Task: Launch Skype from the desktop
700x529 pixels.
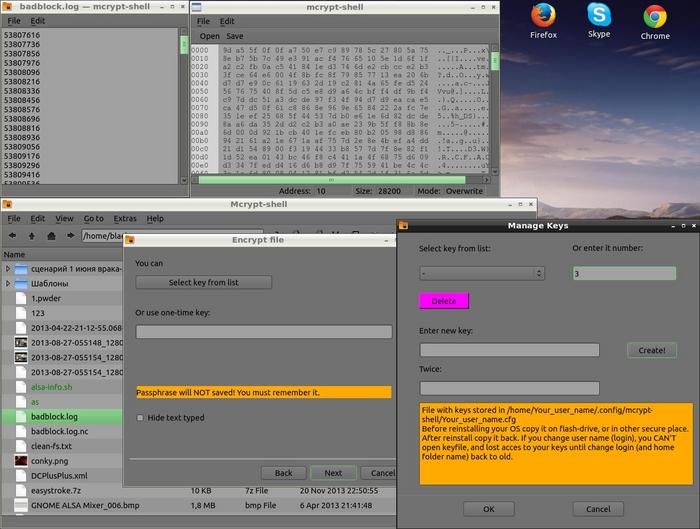Action: click(599, 18)
